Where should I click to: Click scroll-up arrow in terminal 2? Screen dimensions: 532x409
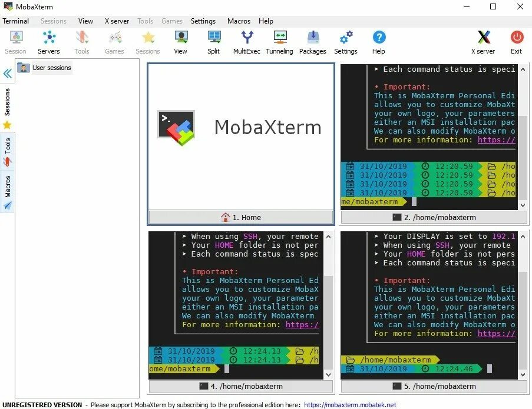click(523, 69)
